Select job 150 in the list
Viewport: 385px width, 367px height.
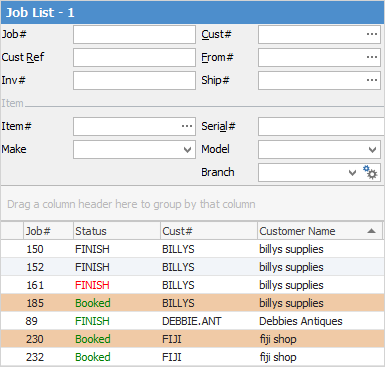(x=192, y=249)
